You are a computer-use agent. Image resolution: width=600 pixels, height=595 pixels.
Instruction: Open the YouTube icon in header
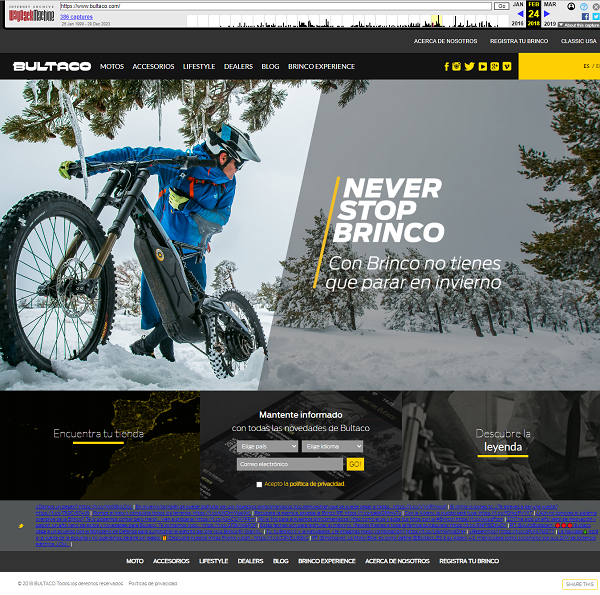click(x=482, y=67)
